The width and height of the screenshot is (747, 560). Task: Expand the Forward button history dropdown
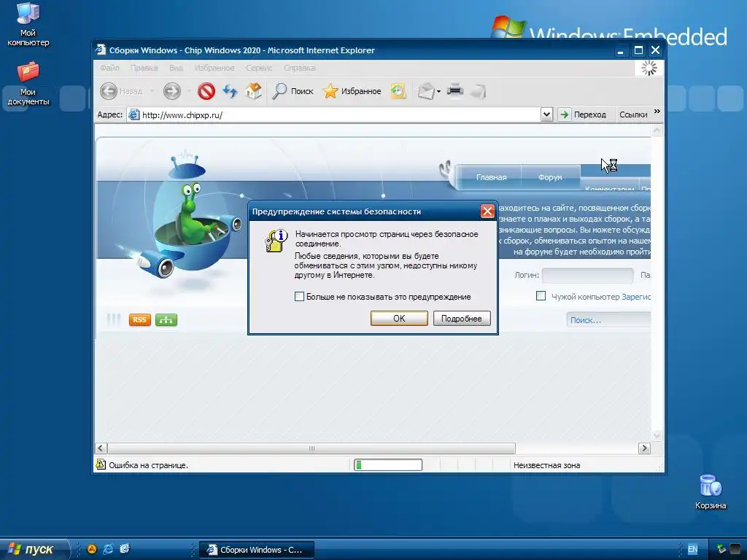tap(189, 91)
